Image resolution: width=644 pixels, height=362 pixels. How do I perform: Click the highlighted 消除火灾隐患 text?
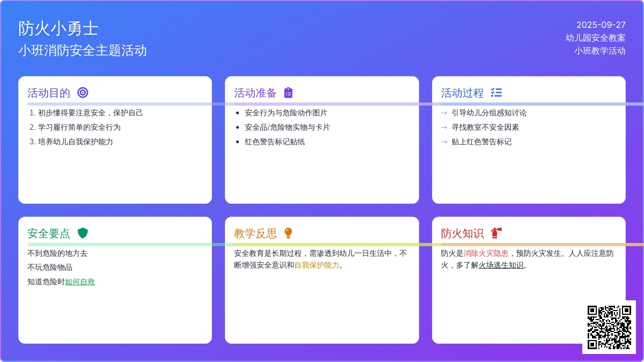[486, 253]
